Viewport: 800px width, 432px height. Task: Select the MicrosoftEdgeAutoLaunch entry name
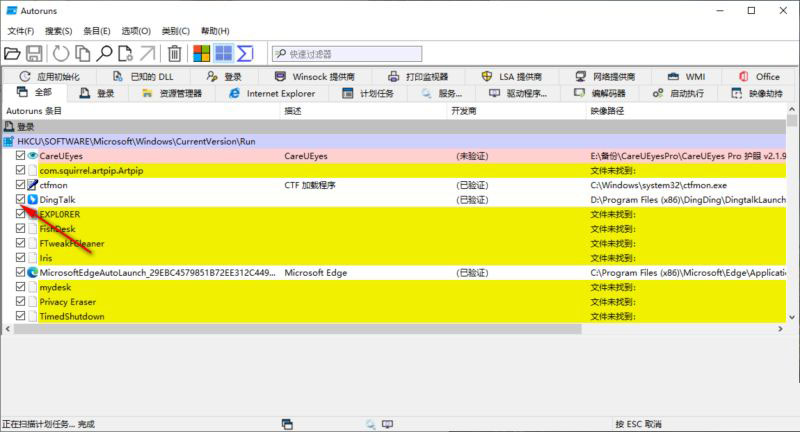click(157, 272)
